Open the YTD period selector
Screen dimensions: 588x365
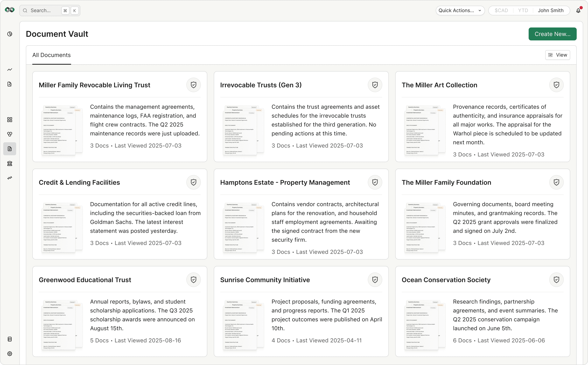(x=523, y=11)
